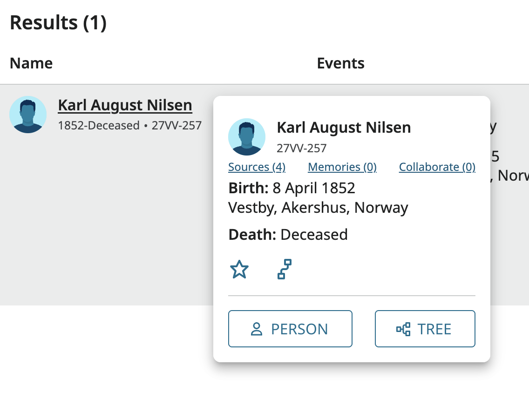Click the person silhouette icon in PERSON button
This screenshot has width=529, height=420.
[257, 329]
